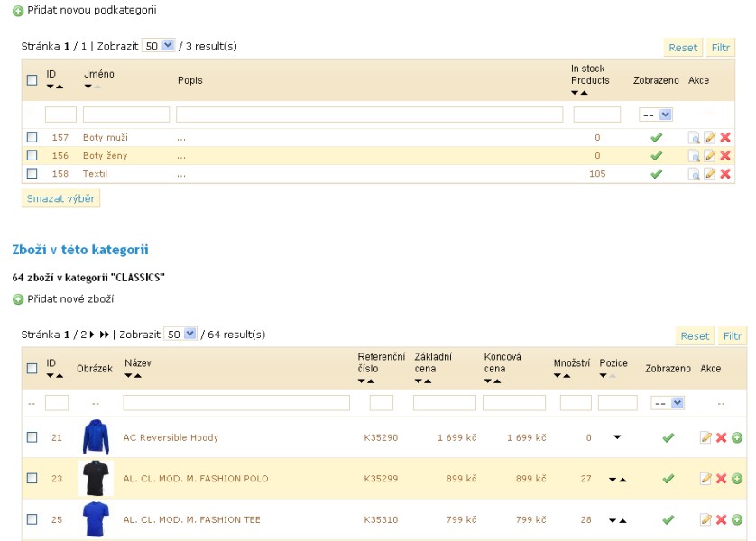Go to next page arrow in products pagination

click(x=92, y=335)
